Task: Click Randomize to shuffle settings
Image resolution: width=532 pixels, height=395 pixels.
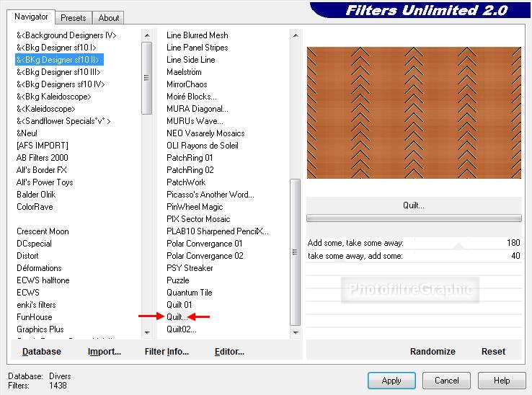Action: tap(433, 352)
